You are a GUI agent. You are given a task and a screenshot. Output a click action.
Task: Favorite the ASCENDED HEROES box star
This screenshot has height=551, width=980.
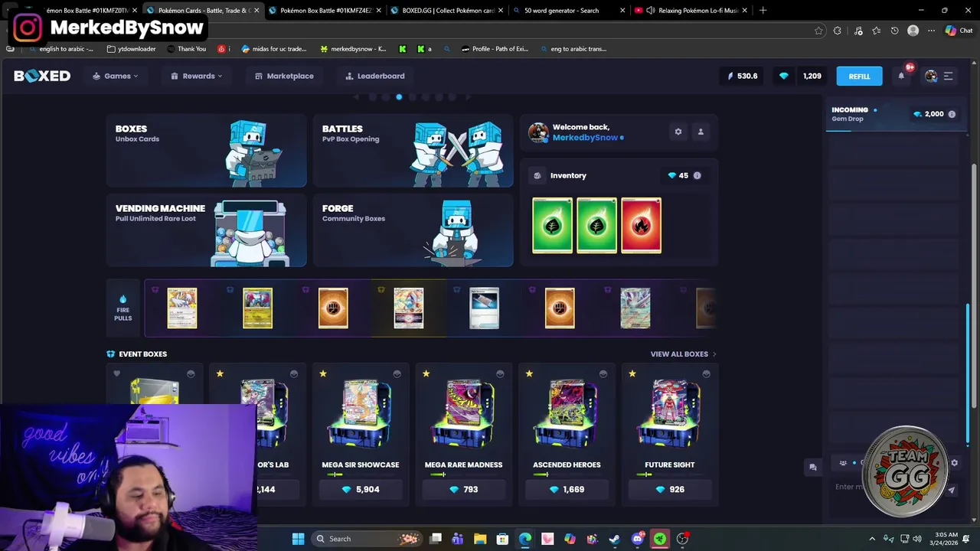[x=529, y=373]
